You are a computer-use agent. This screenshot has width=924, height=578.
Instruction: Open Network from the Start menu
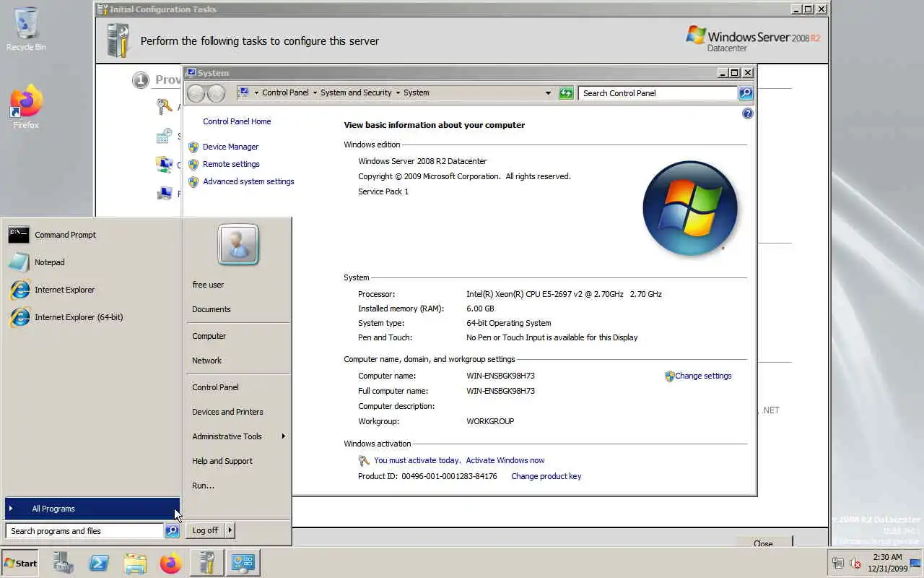pos(237,361)
